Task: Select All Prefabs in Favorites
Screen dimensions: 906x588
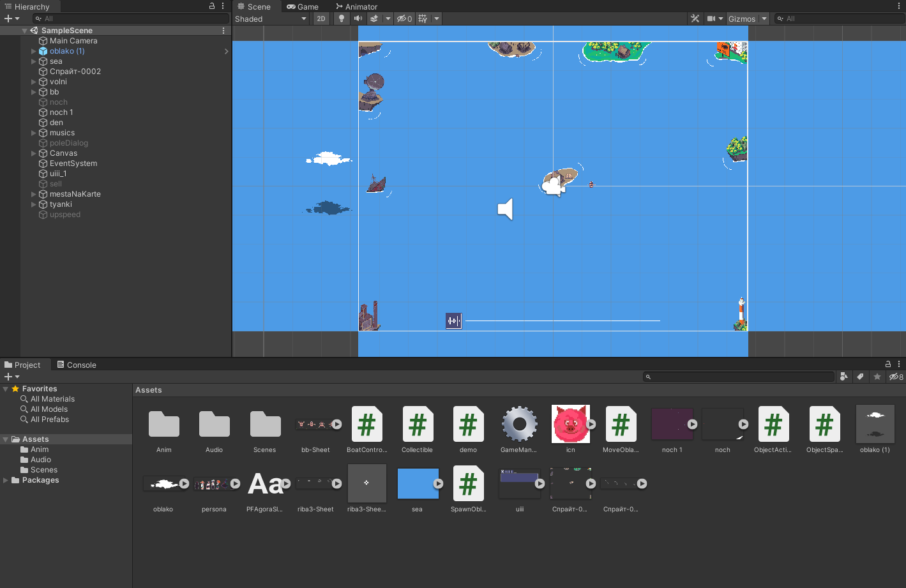Action: (x=49, y=419)
